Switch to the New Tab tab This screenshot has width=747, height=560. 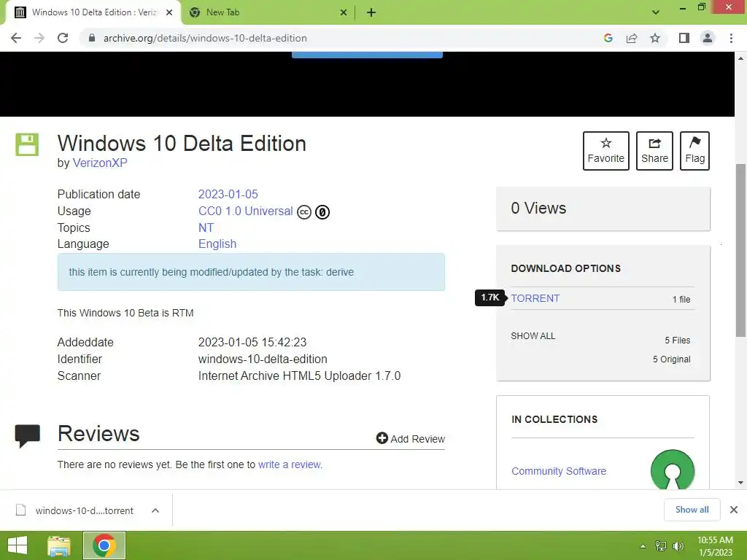(268, 12)
